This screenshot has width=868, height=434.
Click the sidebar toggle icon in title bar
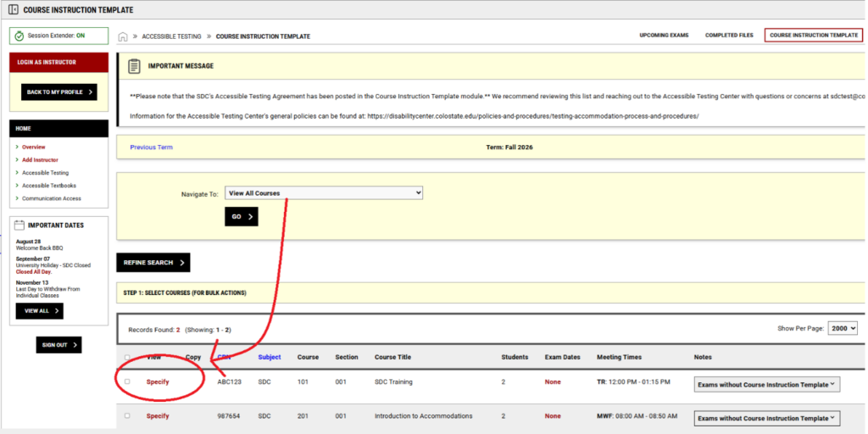(x=14, y=10)
